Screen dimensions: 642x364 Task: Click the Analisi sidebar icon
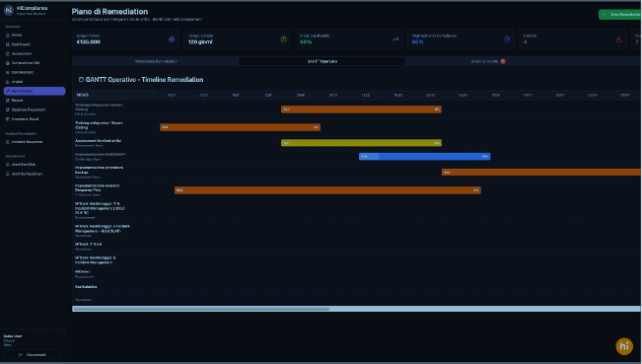pyautogui.click(x=7, y=82)
